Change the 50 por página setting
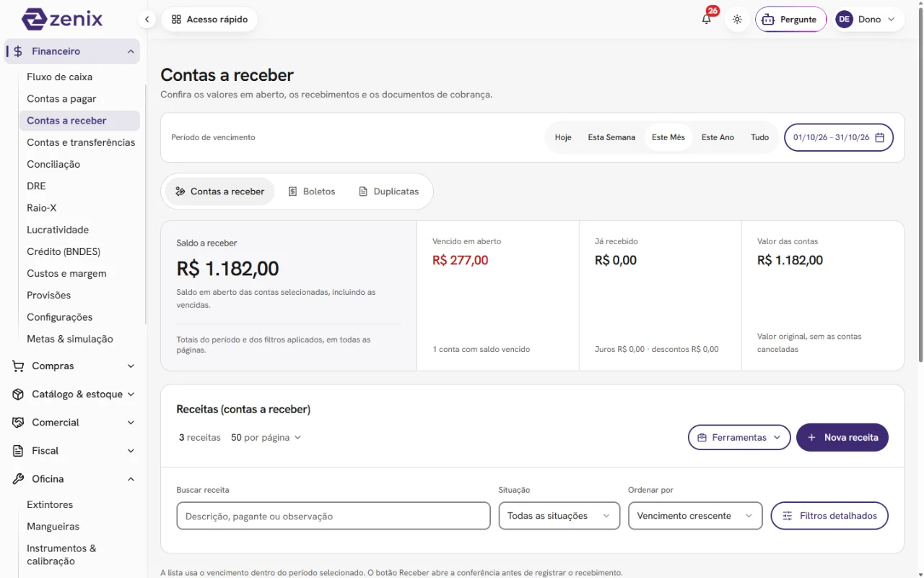Screen dimensions: 924x578 pyautogui.click(x=266, y=437)
